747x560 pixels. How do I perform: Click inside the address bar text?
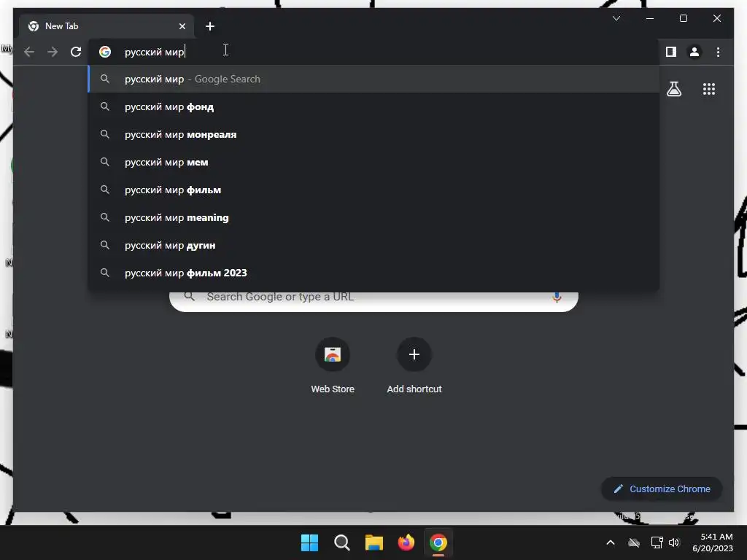coord(155,52)
